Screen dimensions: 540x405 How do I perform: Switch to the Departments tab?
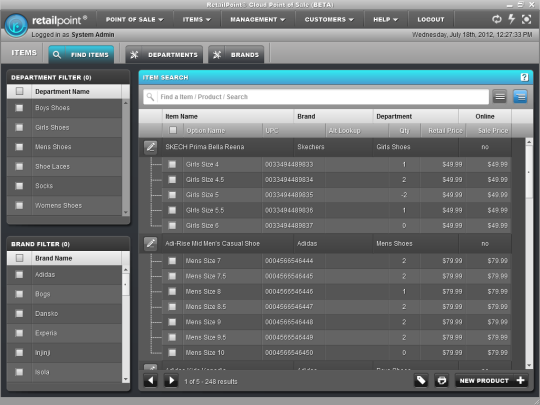(164, 54)
